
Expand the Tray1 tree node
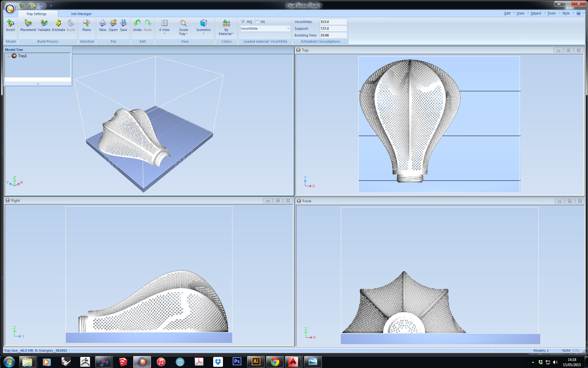(9, 56)
